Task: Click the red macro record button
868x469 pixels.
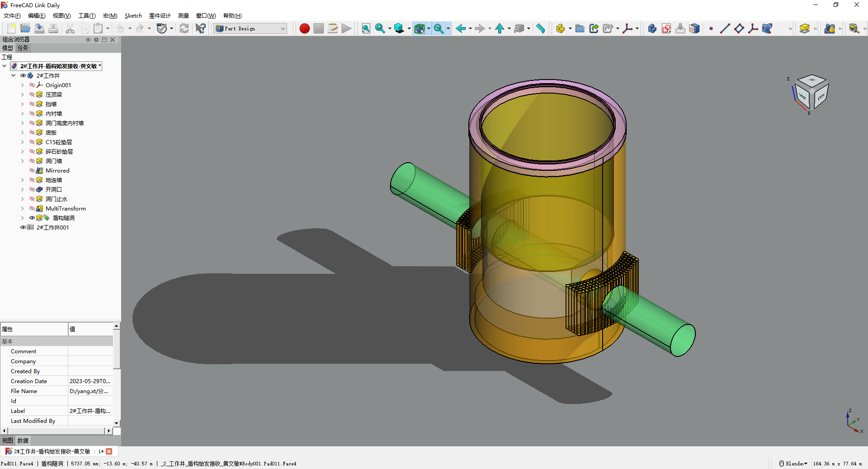Action: [x=304, y=28]
